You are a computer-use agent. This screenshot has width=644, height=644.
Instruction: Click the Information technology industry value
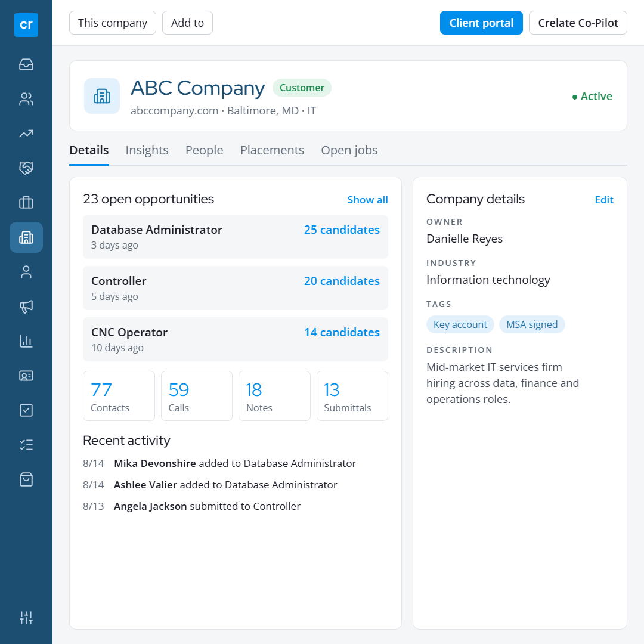click(488, 280)
